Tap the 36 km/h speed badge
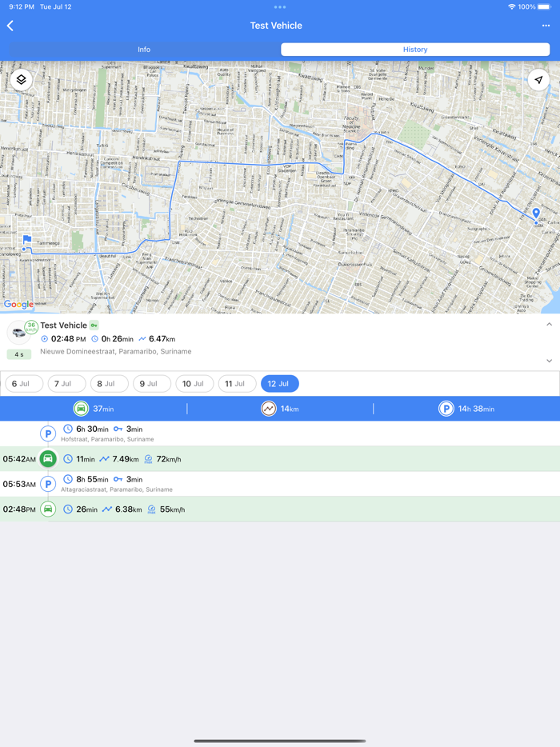Image resolution: width=560 pixels, height=747 pixels. (31, 327)
